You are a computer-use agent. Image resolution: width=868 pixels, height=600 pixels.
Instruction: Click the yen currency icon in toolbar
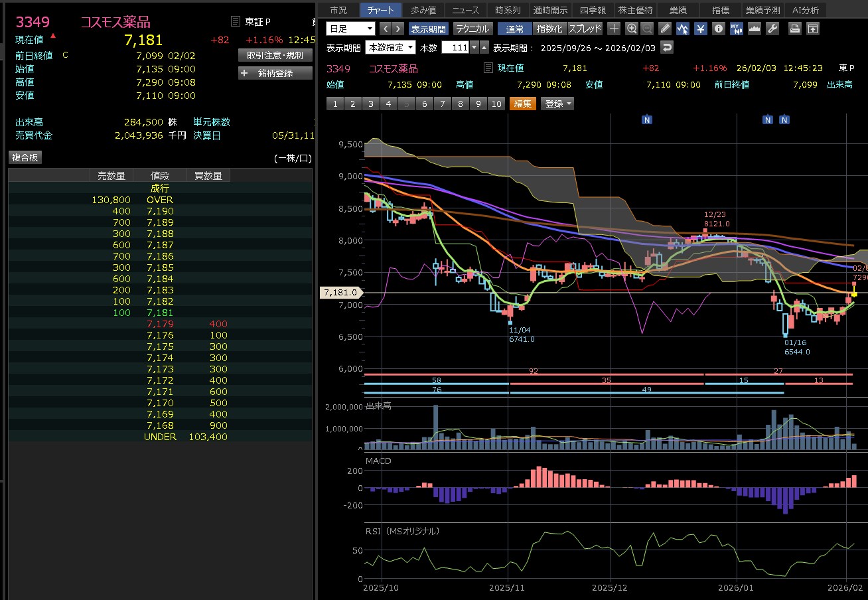(701, 29)
